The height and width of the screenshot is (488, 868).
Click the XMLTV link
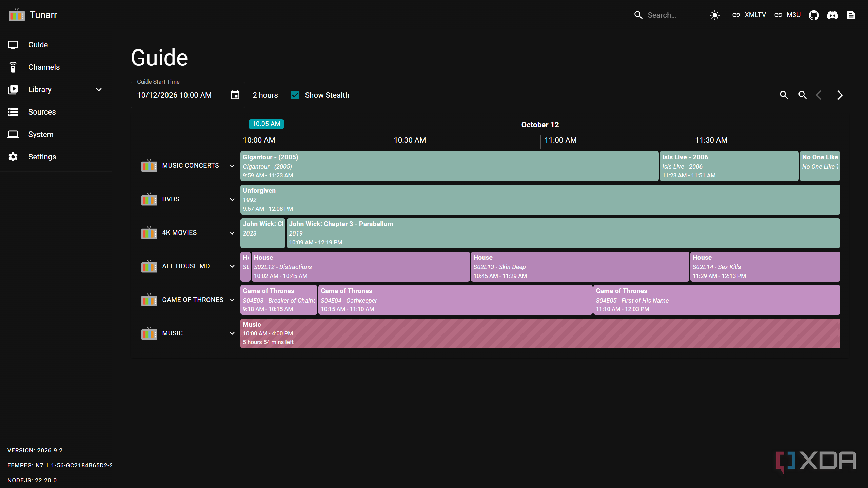(749, 15)
